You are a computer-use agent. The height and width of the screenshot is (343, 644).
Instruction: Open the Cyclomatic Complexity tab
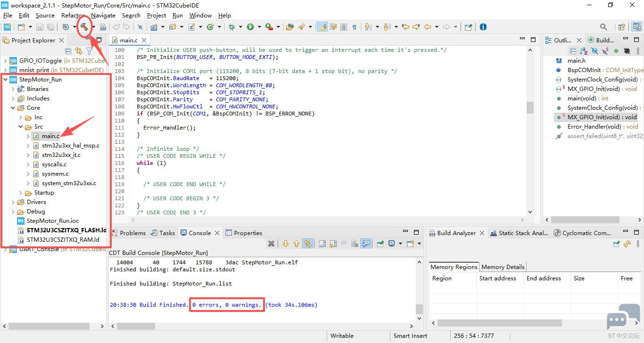[x=582, y=233]
